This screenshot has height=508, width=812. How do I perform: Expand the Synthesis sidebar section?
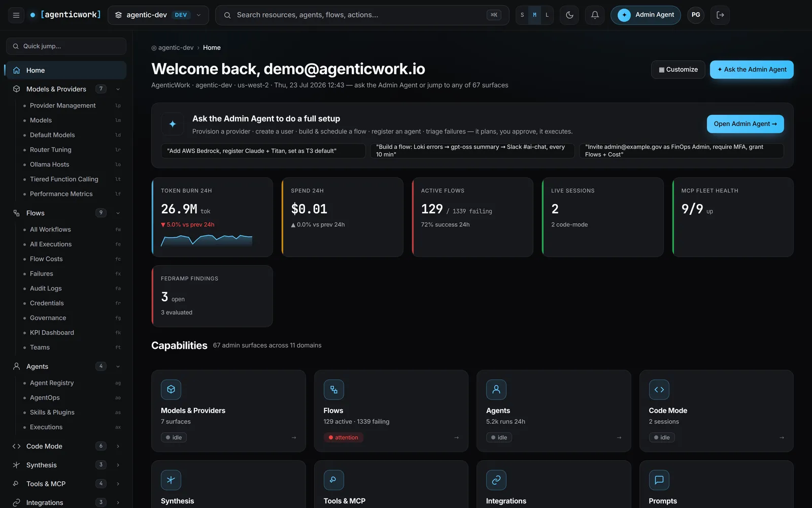[118, 465]
